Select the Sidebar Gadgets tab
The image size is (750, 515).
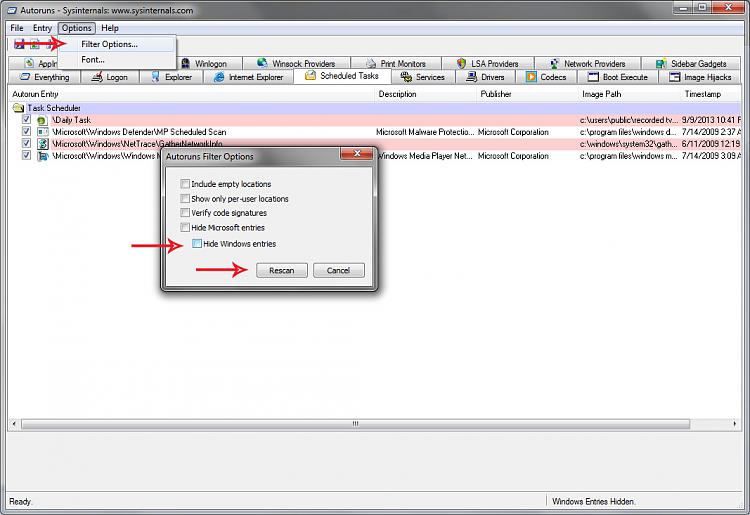(691, 64)
